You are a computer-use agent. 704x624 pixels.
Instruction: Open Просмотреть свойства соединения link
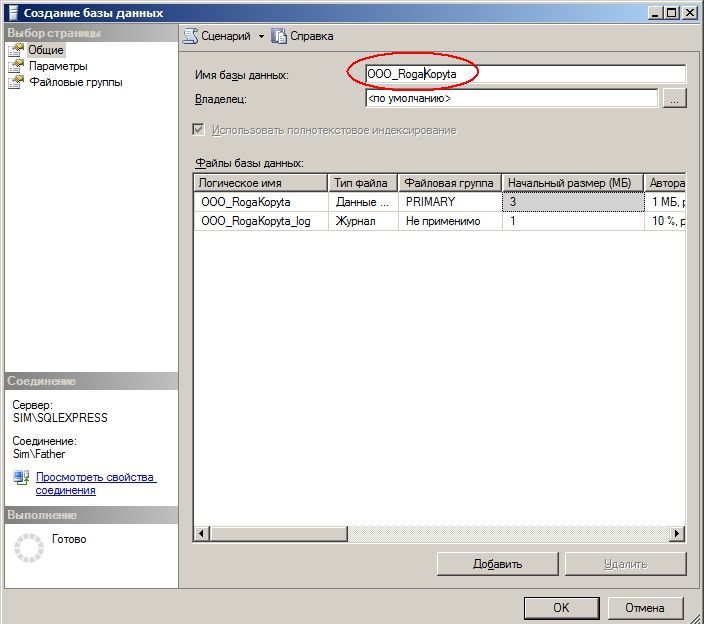pos(96,483)
